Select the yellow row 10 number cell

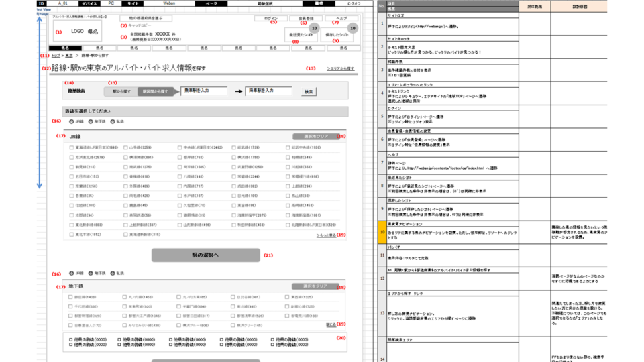click(x=382, y=233)
